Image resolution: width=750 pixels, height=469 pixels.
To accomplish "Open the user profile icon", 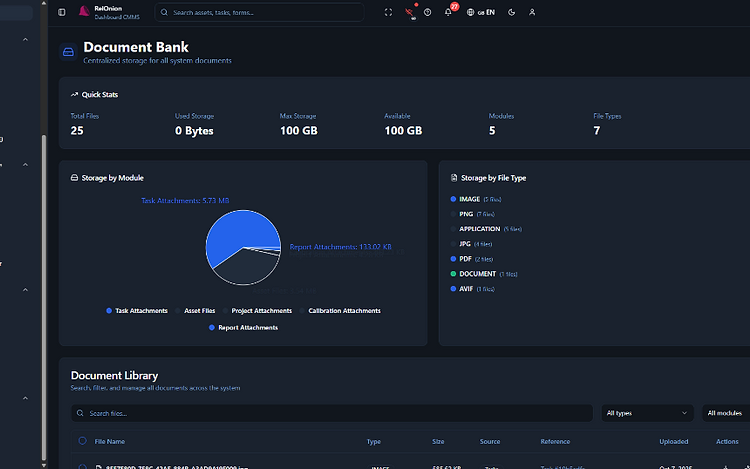I will pyautogui.click(x=532, y=12).
